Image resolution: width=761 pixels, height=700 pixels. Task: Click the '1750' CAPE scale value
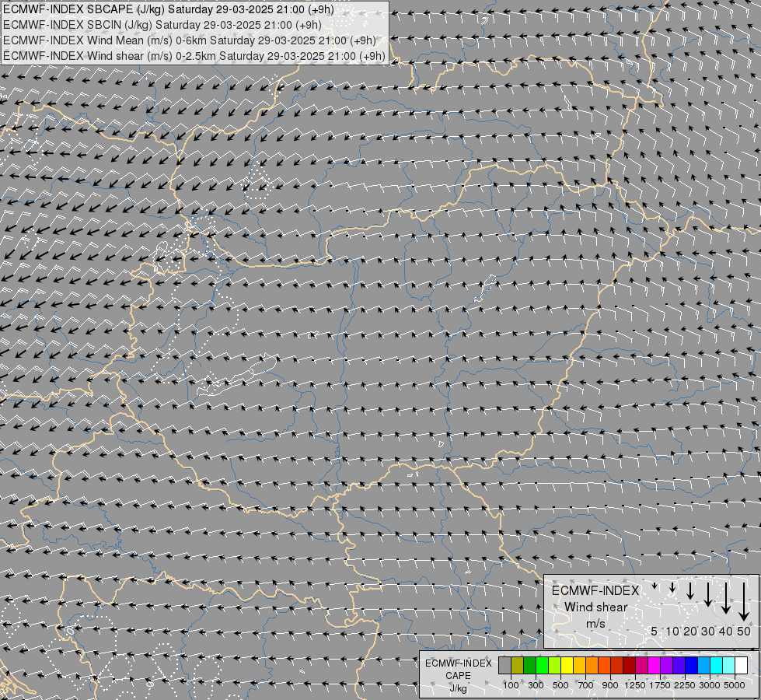coord(660,685)
